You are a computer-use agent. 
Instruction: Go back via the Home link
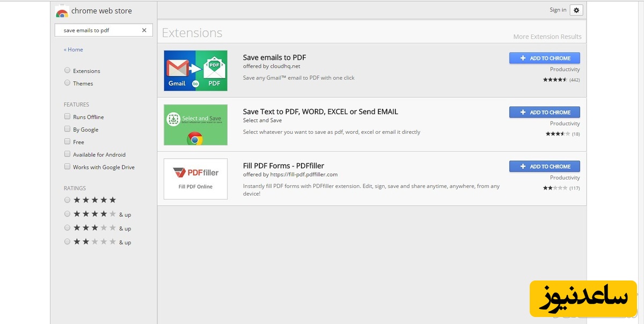(x=74, y=49)
